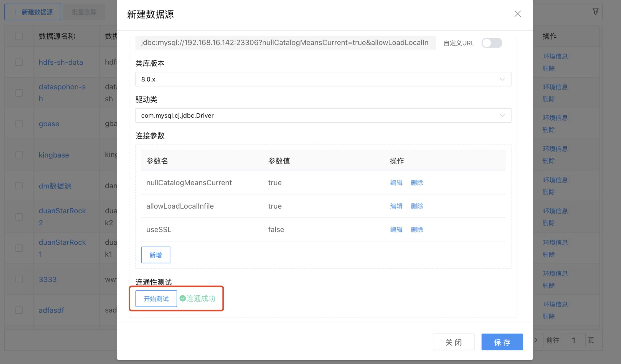Click the next page arrow in pagination

coord(536,340)
